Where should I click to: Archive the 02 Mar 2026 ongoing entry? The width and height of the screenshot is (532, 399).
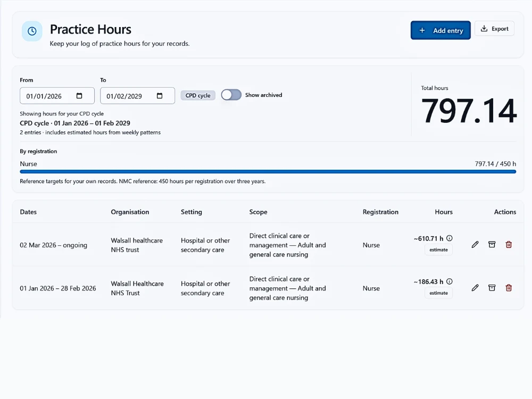[492, 245]
